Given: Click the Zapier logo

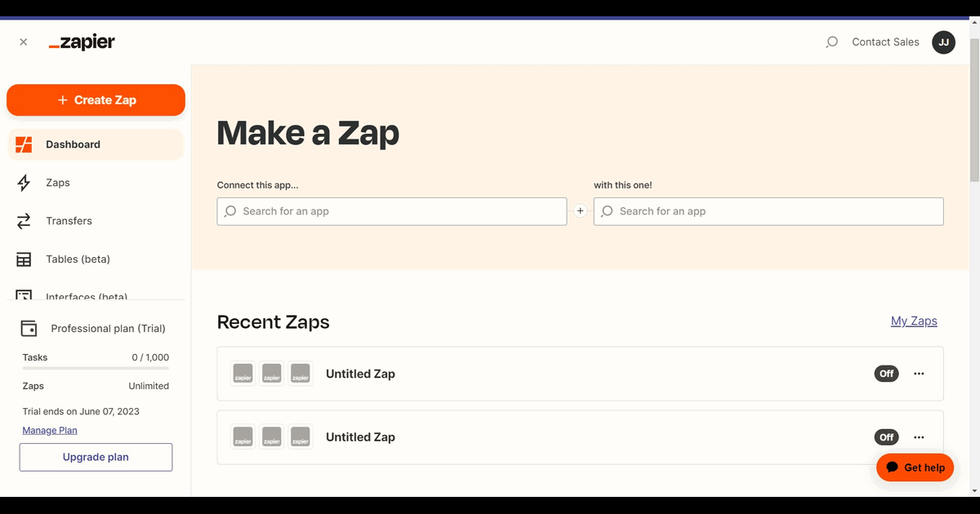Looking at the screenshot, I should [82, 42].
